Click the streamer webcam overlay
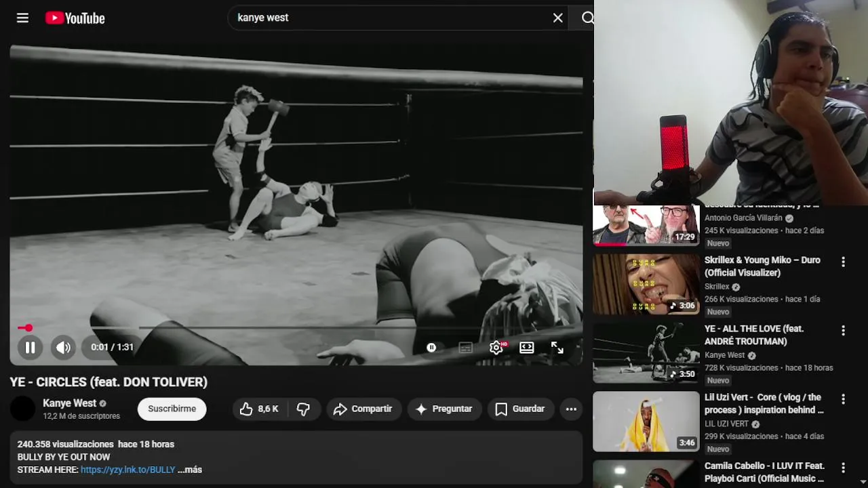 click(x=731, y=102)
